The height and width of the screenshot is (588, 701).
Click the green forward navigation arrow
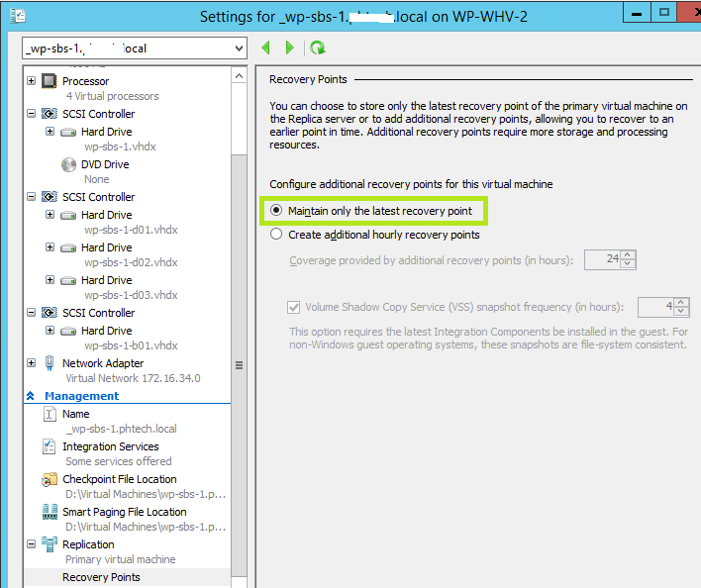(289, 48)
